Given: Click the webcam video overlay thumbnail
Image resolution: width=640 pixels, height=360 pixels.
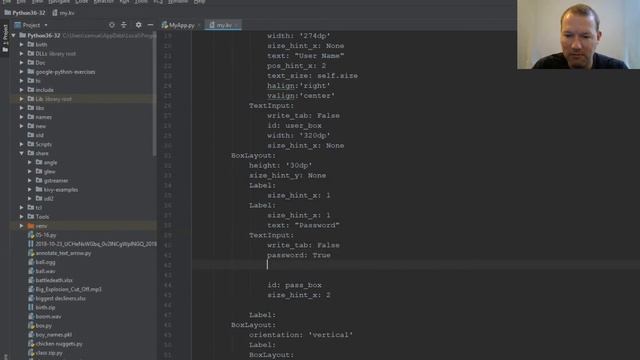Looking at the screenshot, I should [578, 34].
